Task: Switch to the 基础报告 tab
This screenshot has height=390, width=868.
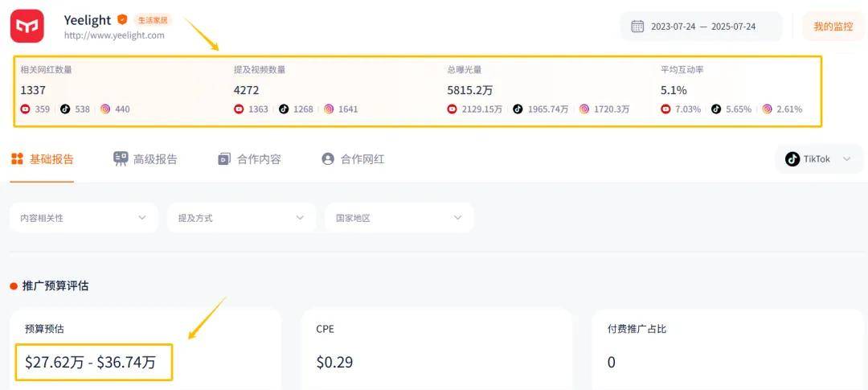Action: [x=43, y=159]
